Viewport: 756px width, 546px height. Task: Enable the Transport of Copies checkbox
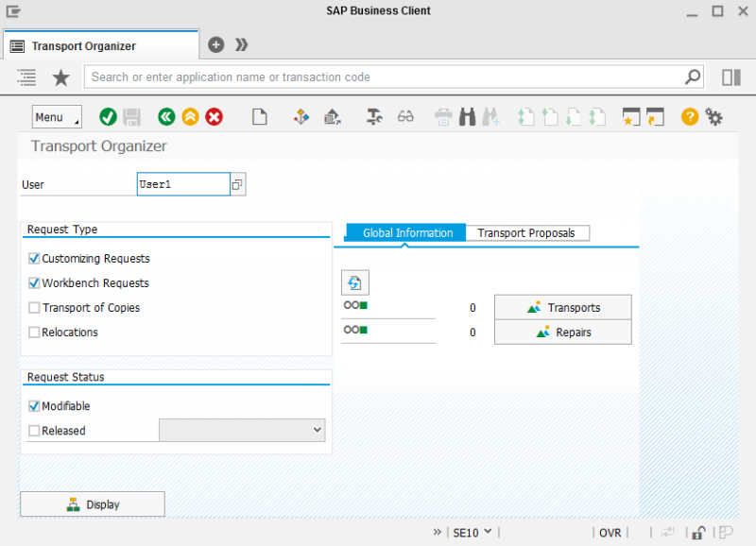coord(34,308)
